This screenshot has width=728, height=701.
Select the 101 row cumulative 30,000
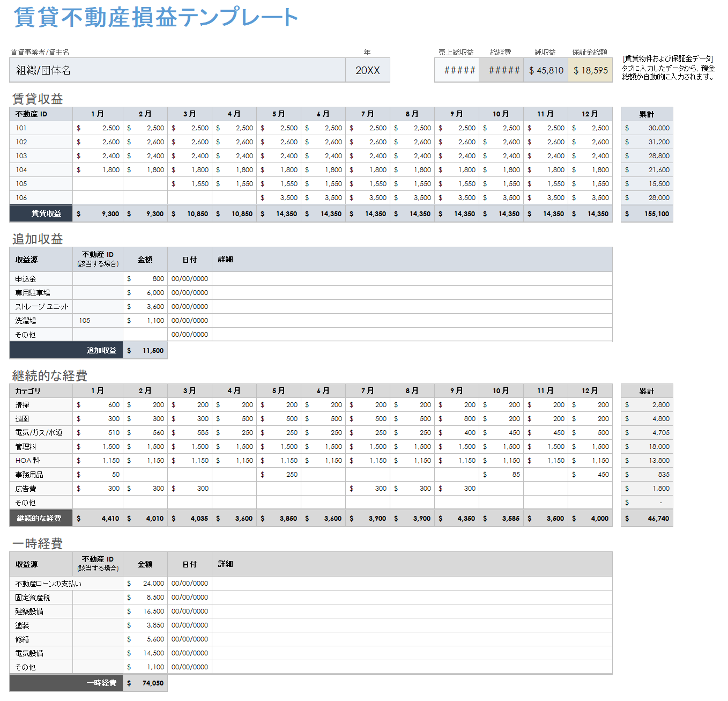(647, 128)
